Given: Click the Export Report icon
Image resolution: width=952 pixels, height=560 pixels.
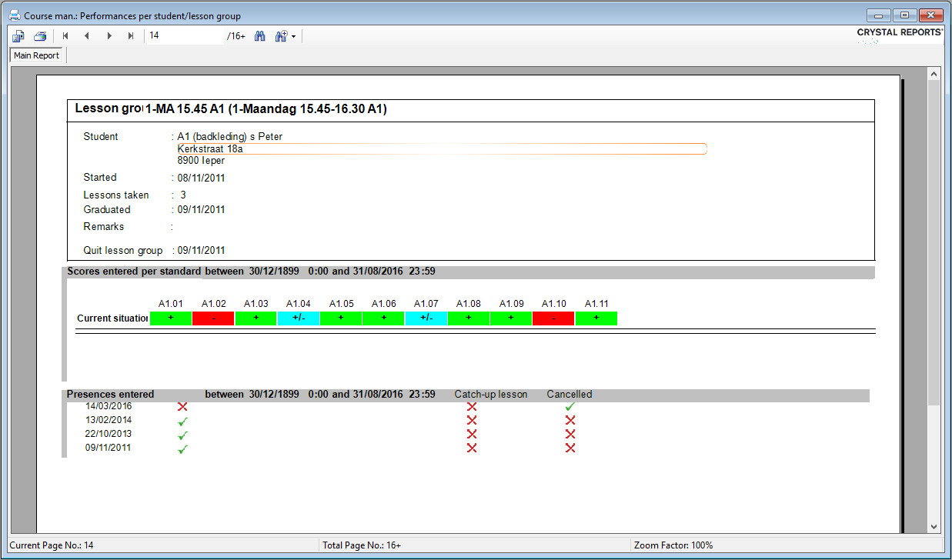Looking at the screenshot, I should [x=18, y=36].
